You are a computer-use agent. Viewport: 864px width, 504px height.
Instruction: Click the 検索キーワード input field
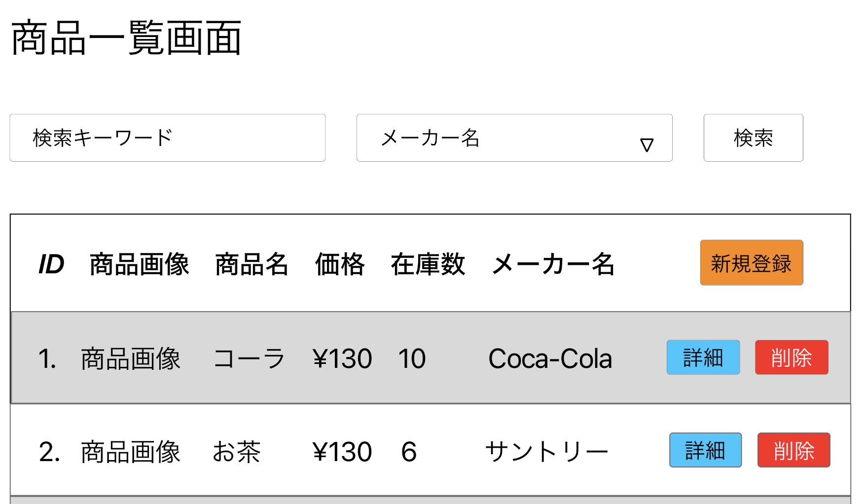(167, 139)
